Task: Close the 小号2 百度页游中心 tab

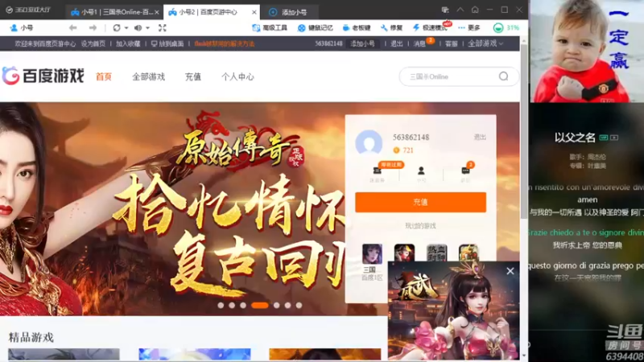Action: click(254, 12)
